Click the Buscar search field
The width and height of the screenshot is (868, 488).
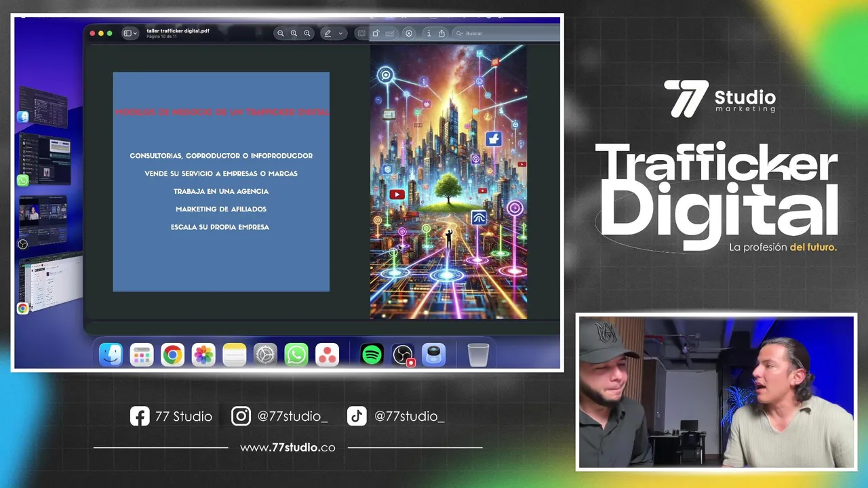point(505,33)
